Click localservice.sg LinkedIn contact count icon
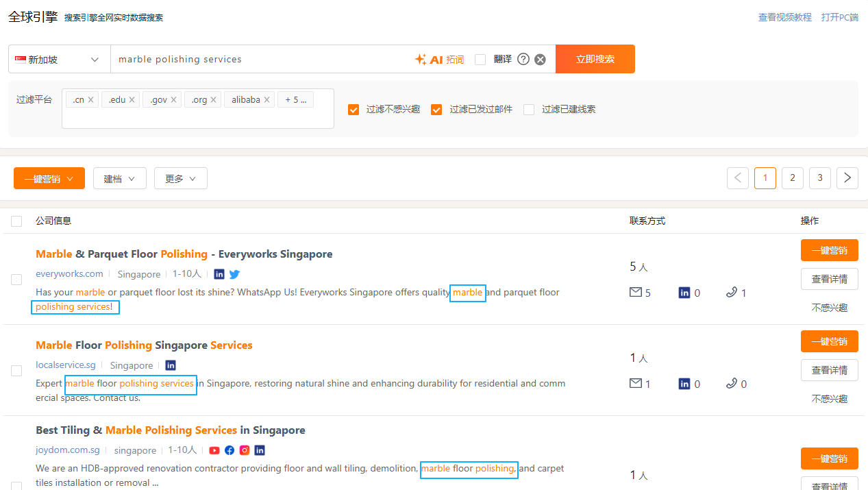The image size is (868, 490). point(684,384)
